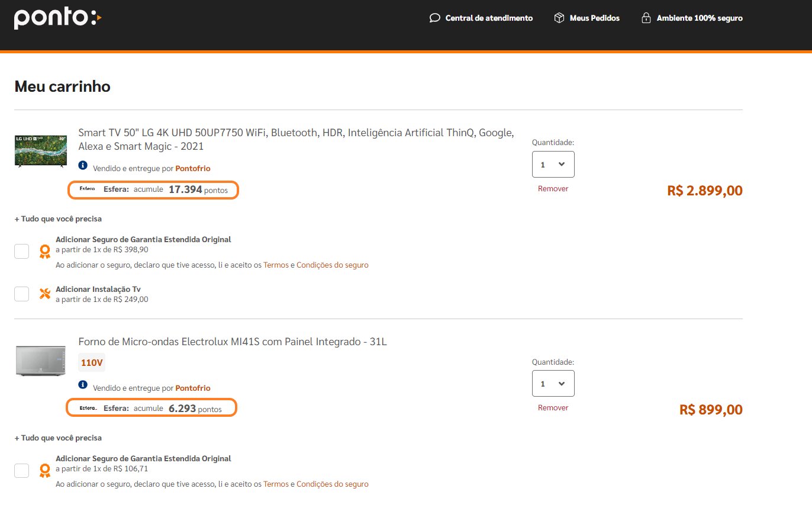Image resolution: width=812 pixels, height=508 pixels.
Task: Click the Esfera logo on the 17.394 pontos badge
Action: [87, 189]
